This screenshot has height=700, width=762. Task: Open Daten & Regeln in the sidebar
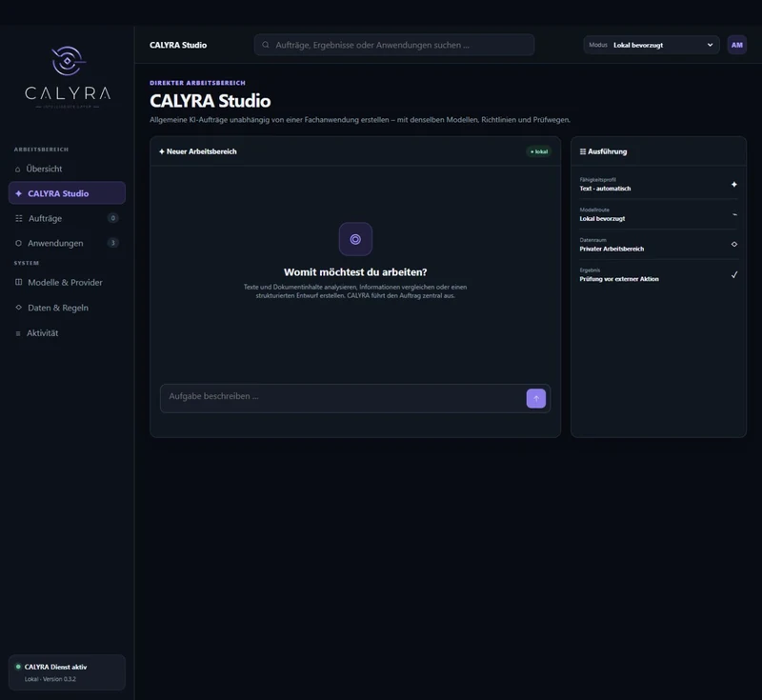(67, 308)
